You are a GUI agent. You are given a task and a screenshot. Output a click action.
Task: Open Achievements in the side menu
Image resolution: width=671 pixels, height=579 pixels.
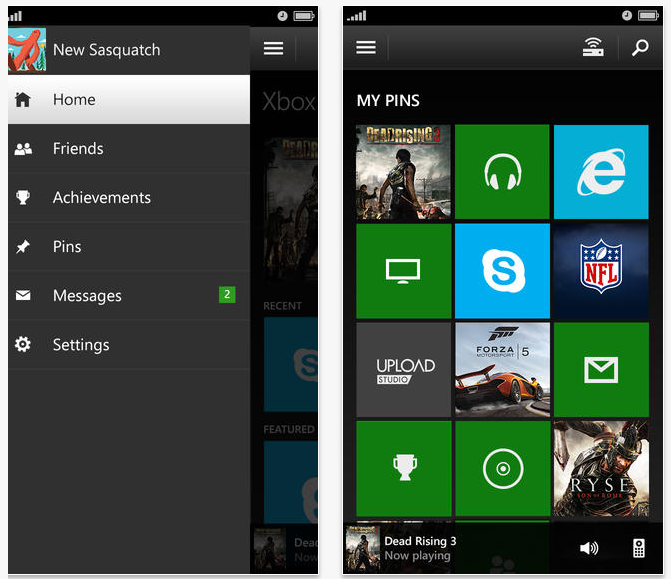[x=129, y=197]
